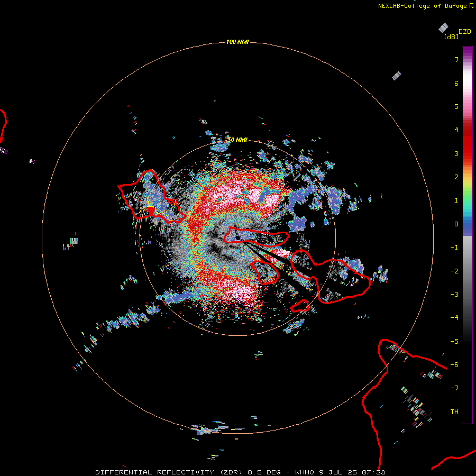The width and height of the screenshot is (476, 476).
Task: Click the NEXLAB-College of DuPage watermark text
Action: tap(423, 6)
